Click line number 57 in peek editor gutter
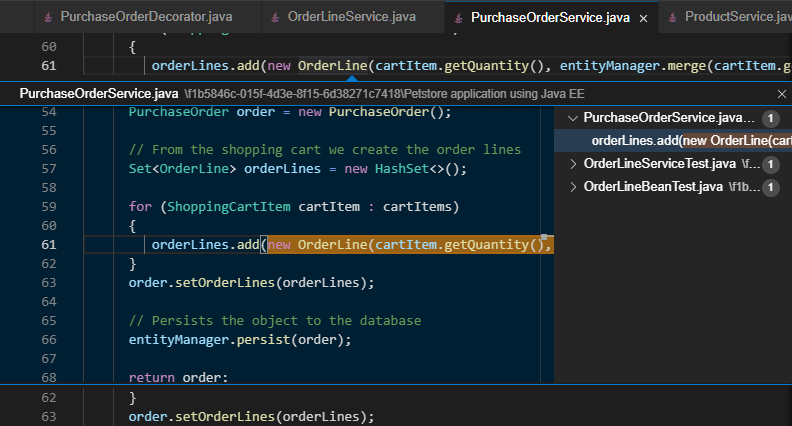792x426 pixels. (x=48, y=169)
